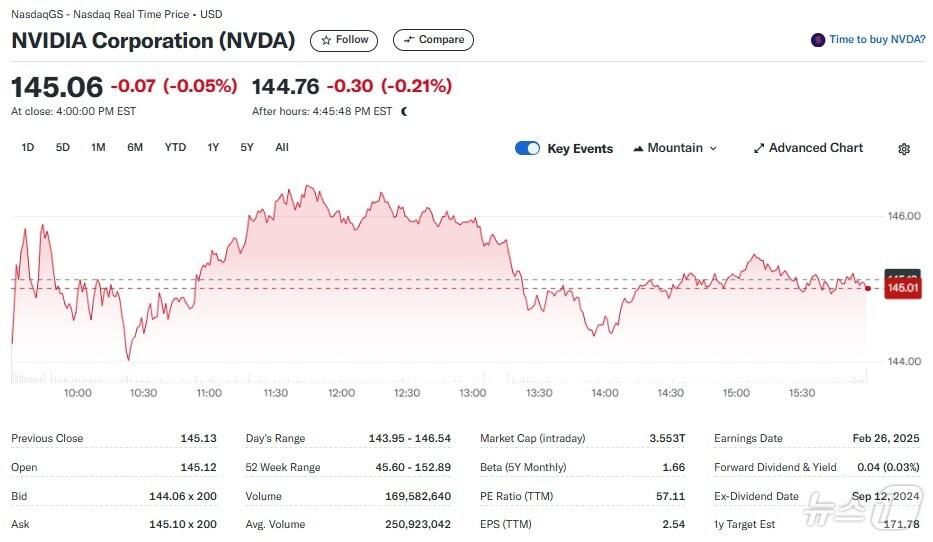Click the after-hours moon icon
933x542 pixels.
point(404,111)
